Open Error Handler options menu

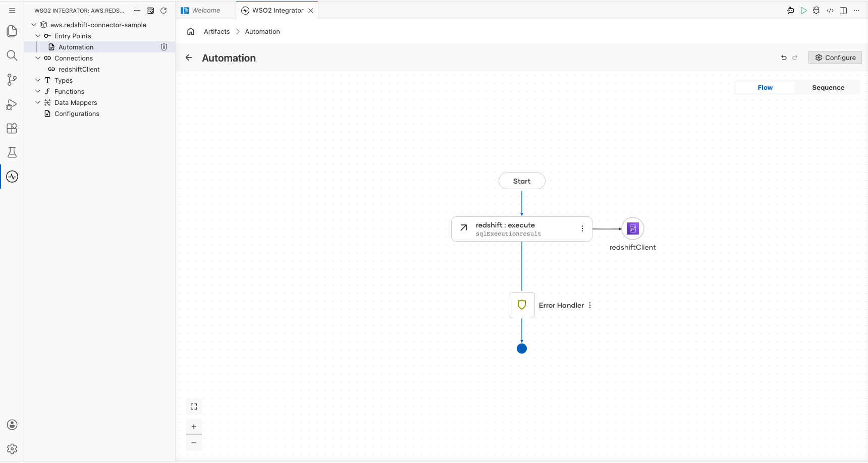click(x=589, y=305)
